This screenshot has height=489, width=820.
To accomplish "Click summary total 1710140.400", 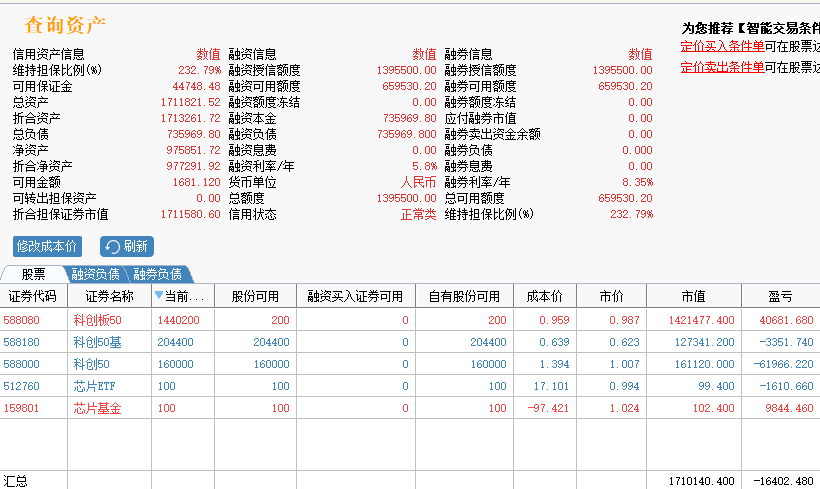I will pos(701,481).
